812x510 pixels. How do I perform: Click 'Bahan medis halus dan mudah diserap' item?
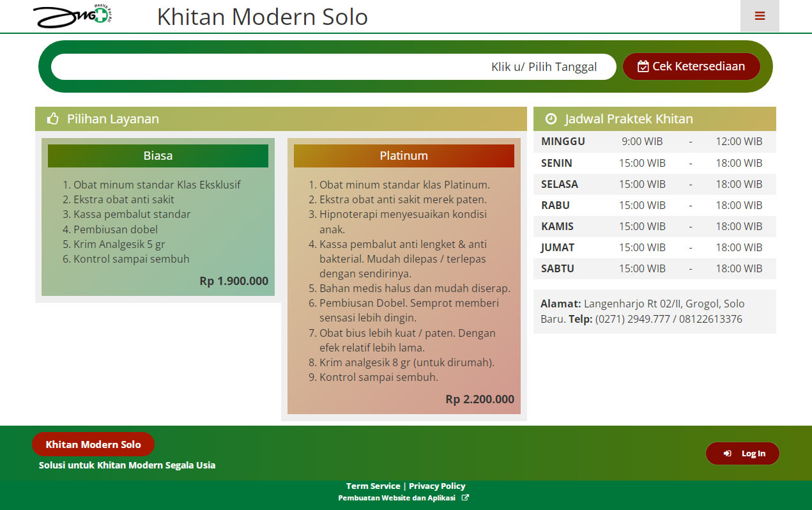[x=415, y=288]
